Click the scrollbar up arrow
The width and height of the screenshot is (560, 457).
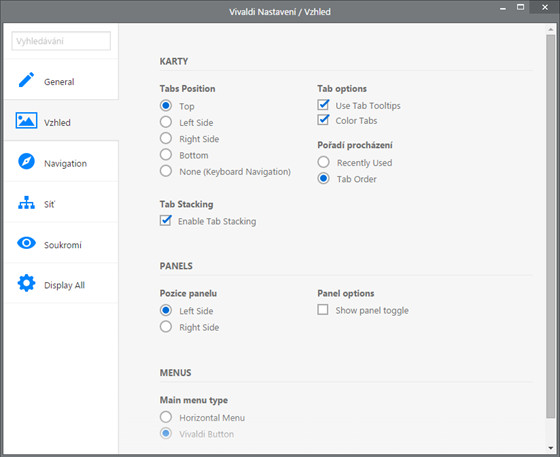(550, 29)
